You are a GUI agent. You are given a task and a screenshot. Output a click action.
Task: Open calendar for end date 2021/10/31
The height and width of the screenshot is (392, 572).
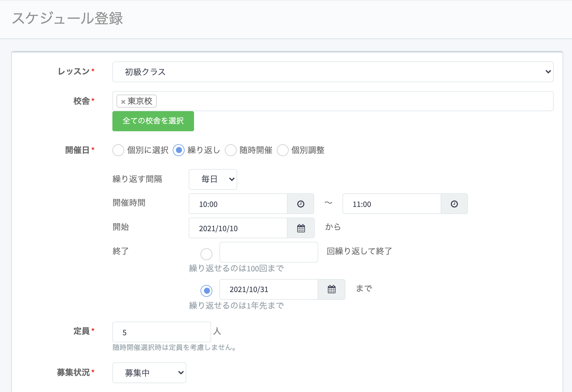(x=332, y=289)
